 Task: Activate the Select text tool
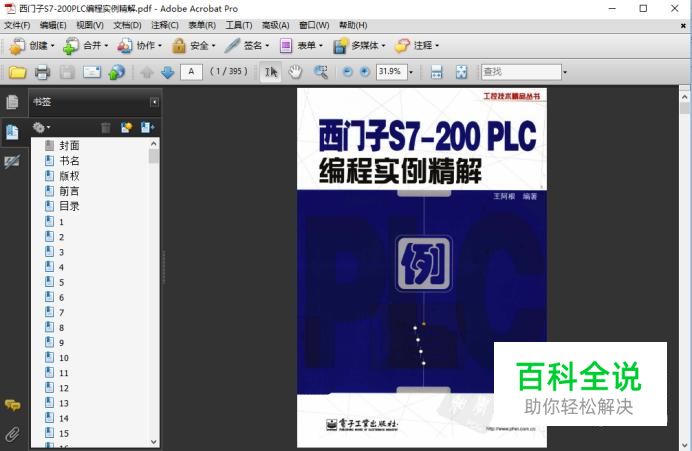(x=271, y=72)
